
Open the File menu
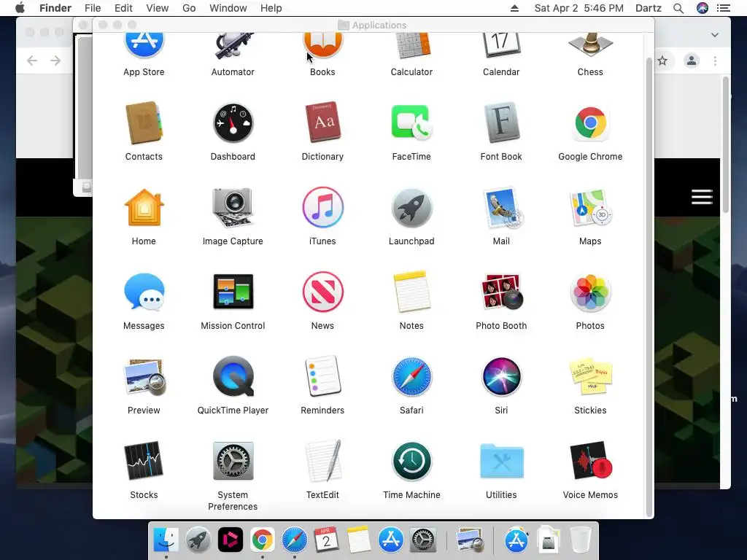point(93,8)
